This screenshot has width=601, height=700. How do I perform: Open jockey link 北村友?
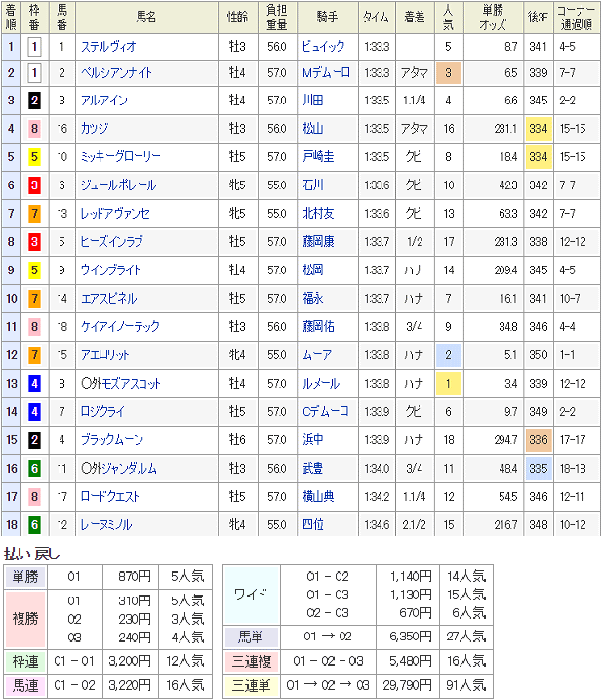click(318, 214)
